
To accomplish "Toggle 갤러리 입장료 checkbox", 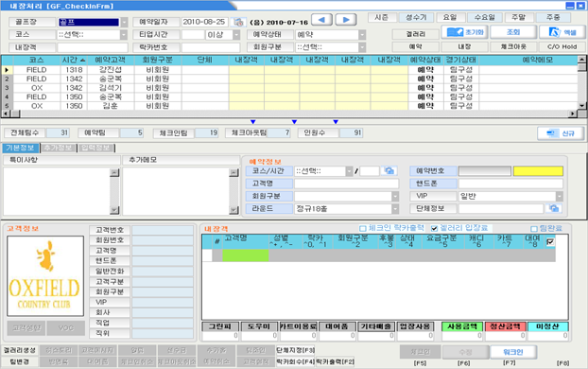I will 434,228.
